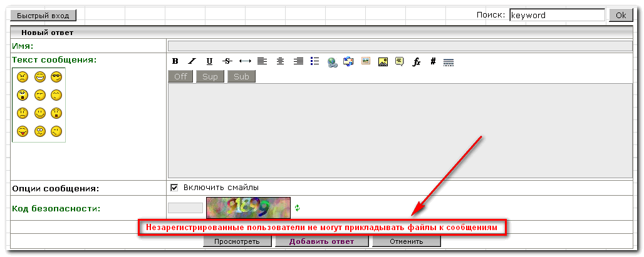Apply bold formatting with the B icon

pos(175,61)
